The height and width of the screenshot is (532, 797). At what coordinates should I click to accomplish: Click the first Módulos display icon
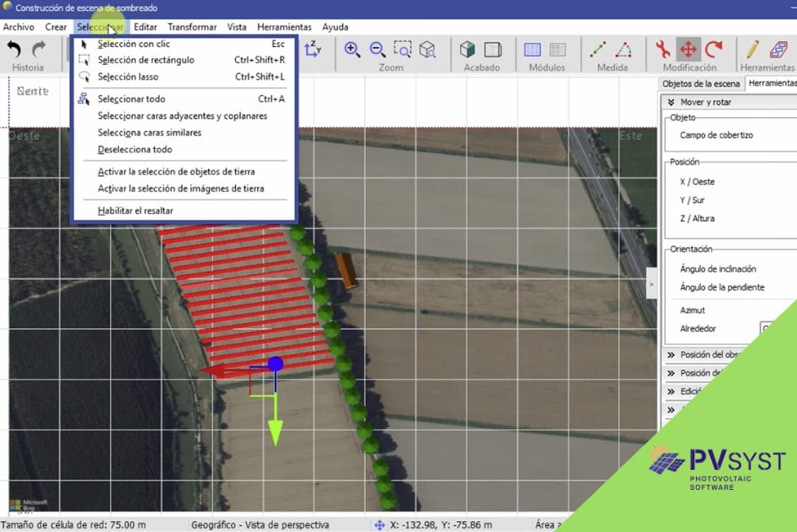click(532, 49)
